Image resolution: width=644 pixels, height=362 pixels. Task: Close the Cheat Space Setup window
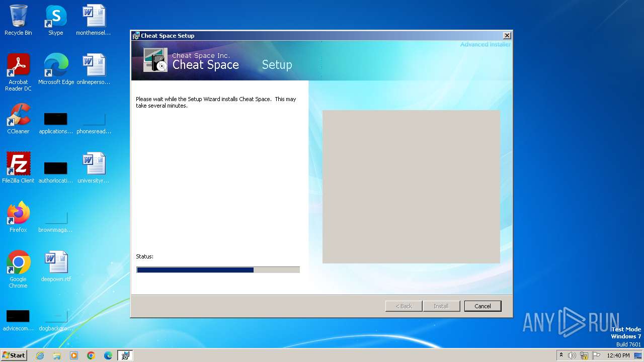pos(507,35)
